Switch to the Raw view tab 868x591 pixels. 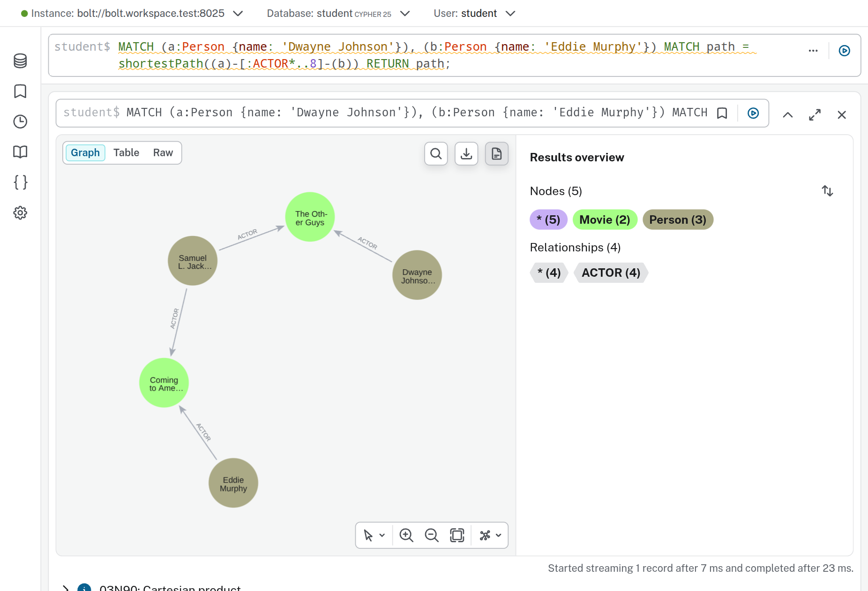point(163,153)
